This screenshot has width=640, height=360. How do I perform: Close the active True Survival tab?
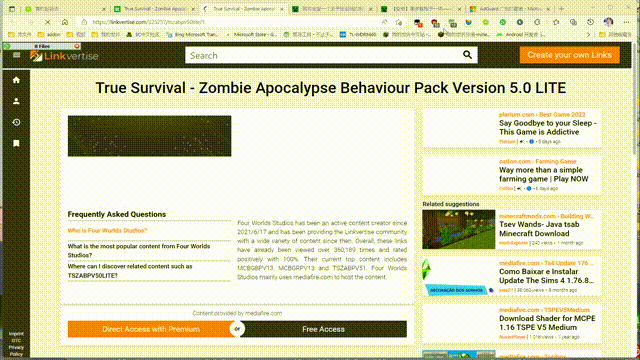pyautogui.click(x=282, y=9)
